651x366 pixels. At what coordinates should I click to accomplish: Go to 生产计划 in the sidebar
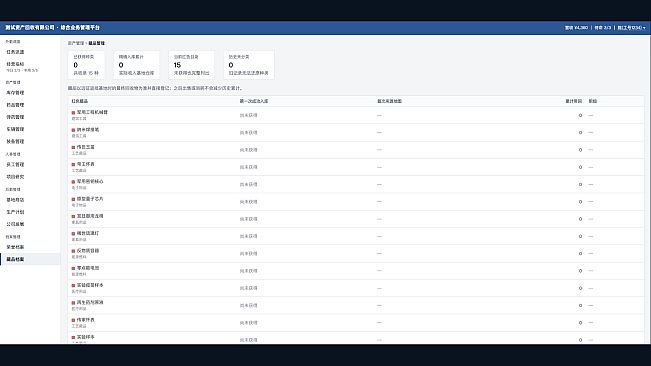tap(15, 212)
